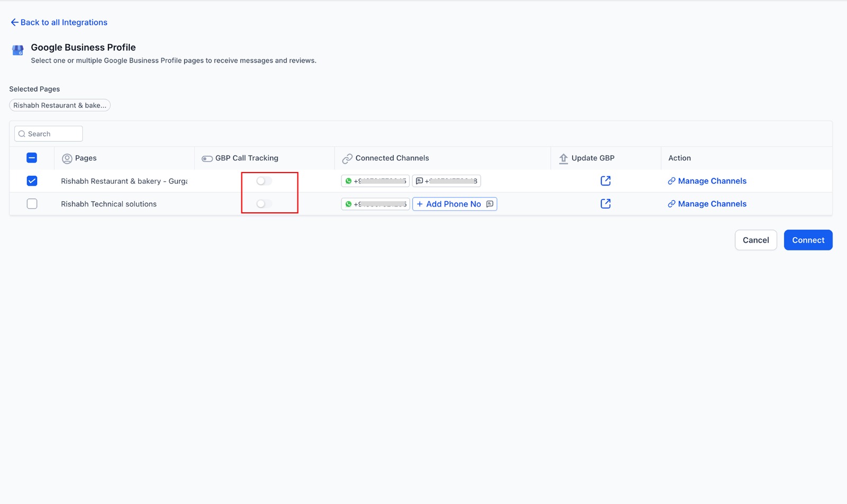Click the select-all checkbox in table header
Image resolution: width=847 pixels, height=504 pixels.
pyautogui.click(x=32, y=158)
